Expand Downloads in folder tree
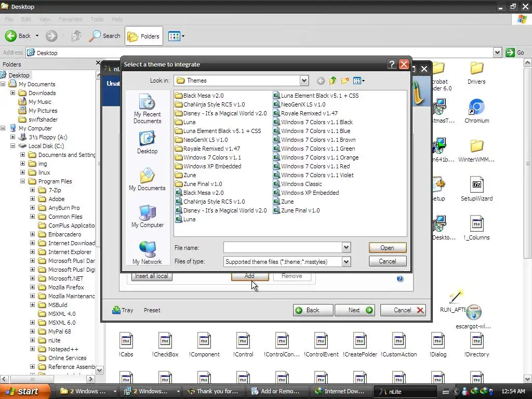This screenshot has height=399, width=532. click(12, 92)
